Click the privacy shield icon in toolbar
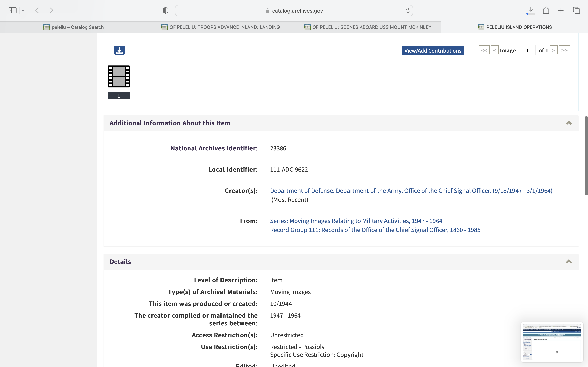Image resolution: width=588 pixels, height=367 pixels. 165,10
